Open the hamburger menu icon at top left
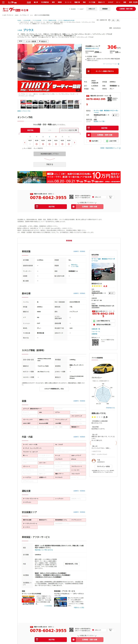This screenshot has height=644, width=138. (3, 2)
